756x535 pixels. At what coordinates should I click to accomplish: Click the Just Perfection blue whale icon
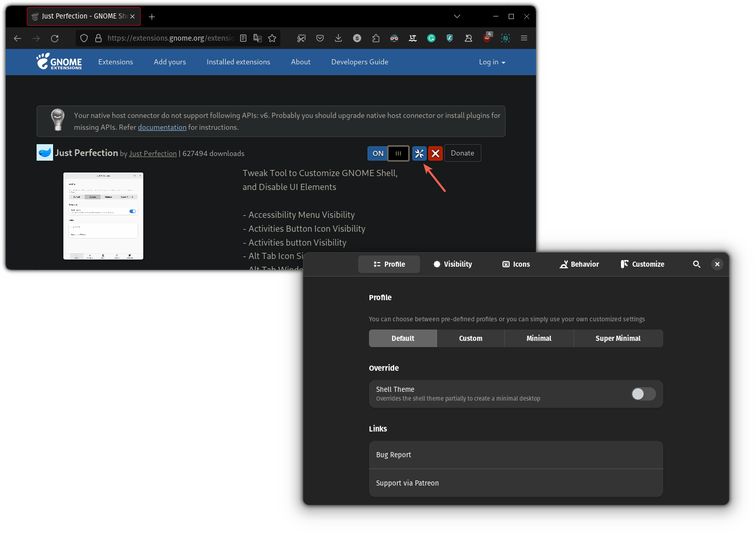coord(45,152)
